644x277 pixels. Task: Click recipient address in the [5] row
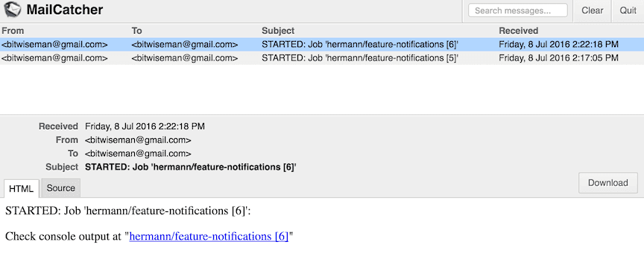coord(185,58)
